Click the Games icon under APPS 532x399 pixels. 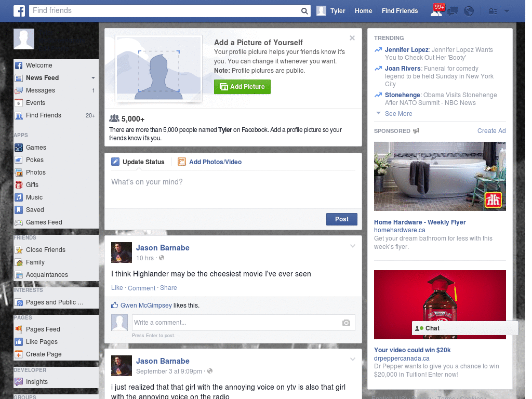(19, 147)
